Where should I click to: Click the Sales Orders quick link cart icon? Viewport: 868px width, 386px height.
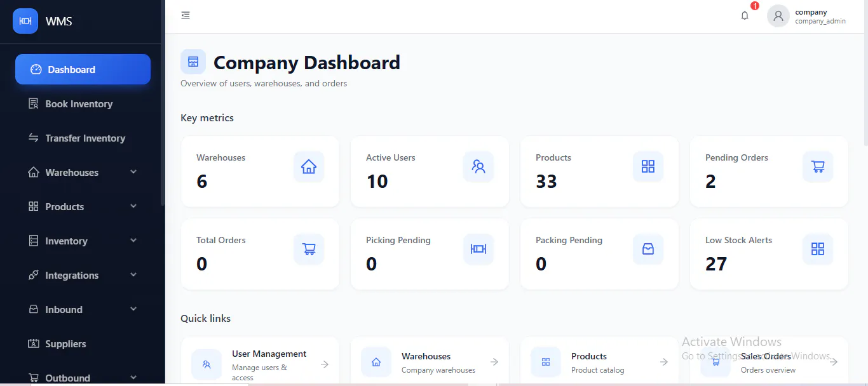point(715,362)
